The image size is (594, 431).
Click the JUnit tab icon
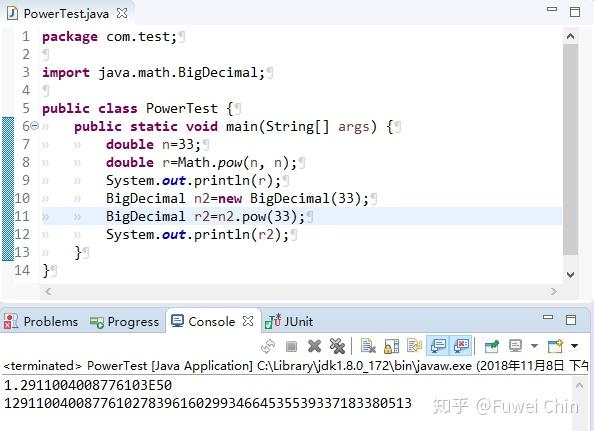tap(273, 321)
